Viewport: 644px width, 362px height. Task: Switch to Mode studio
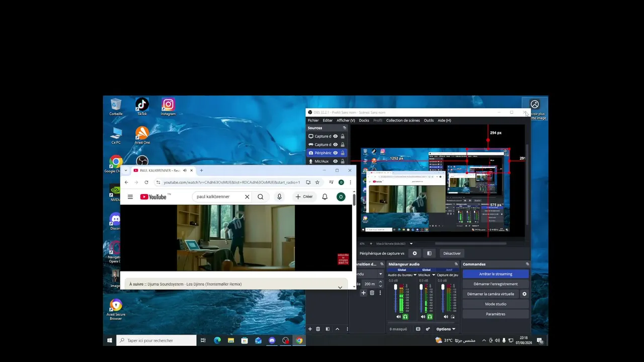pos(496,304)
